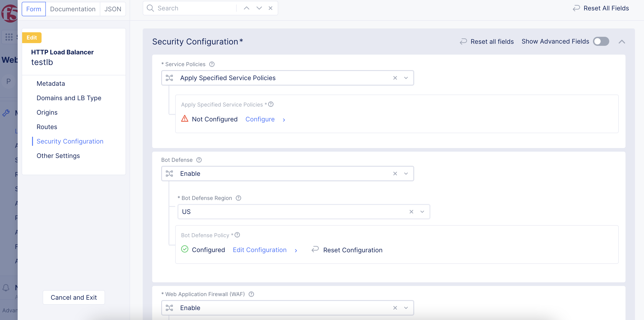The width and height of the screenshot is (644, 320).
Task: Click the notification bell icon
Action: pos(6,288)
